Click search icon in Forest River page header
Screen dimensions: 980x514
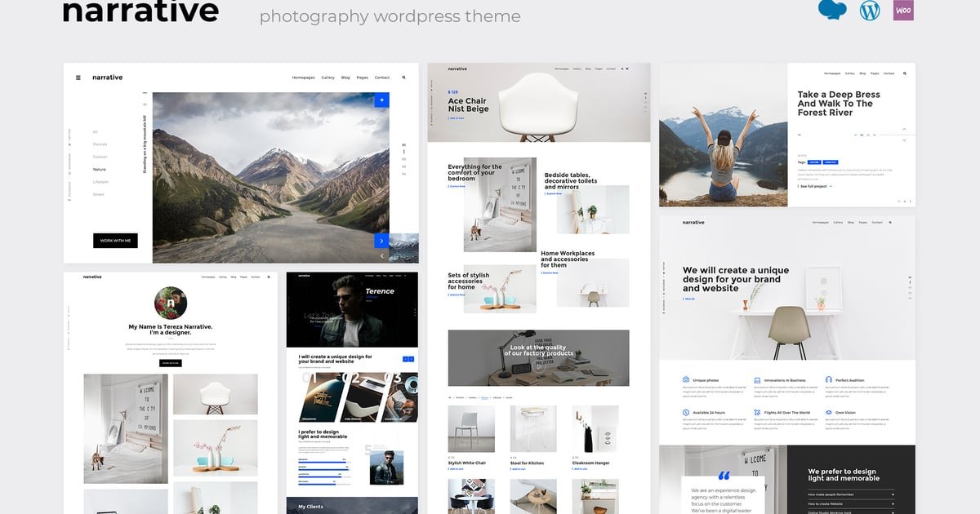click(x=905, y=73)
